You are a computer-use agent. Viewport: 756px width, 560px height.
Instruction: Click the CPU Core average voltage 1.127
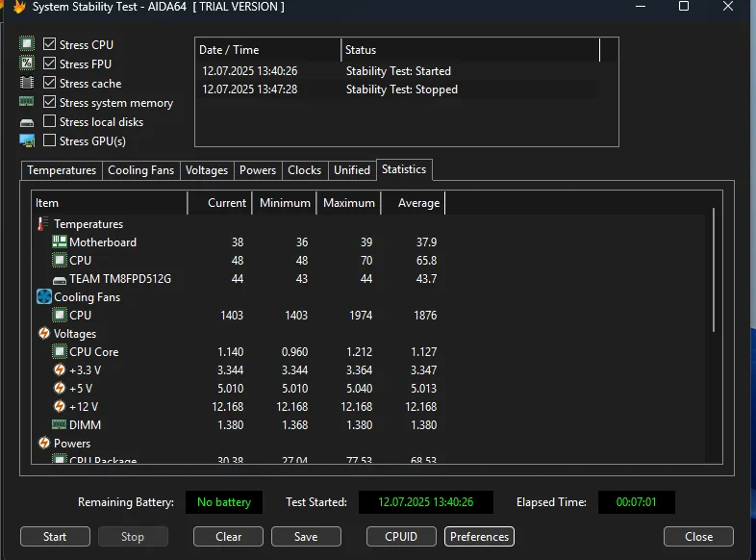click(424, 352)
